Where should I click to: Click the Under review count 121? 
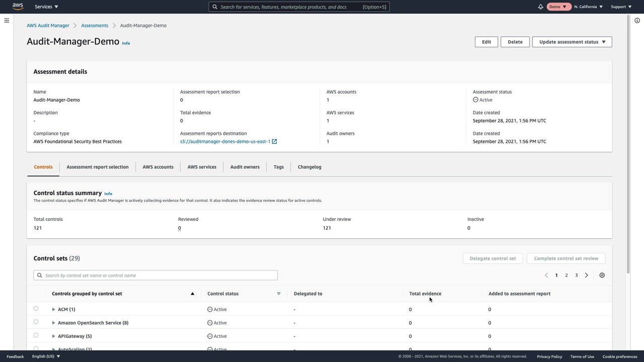tap(327, 228)
